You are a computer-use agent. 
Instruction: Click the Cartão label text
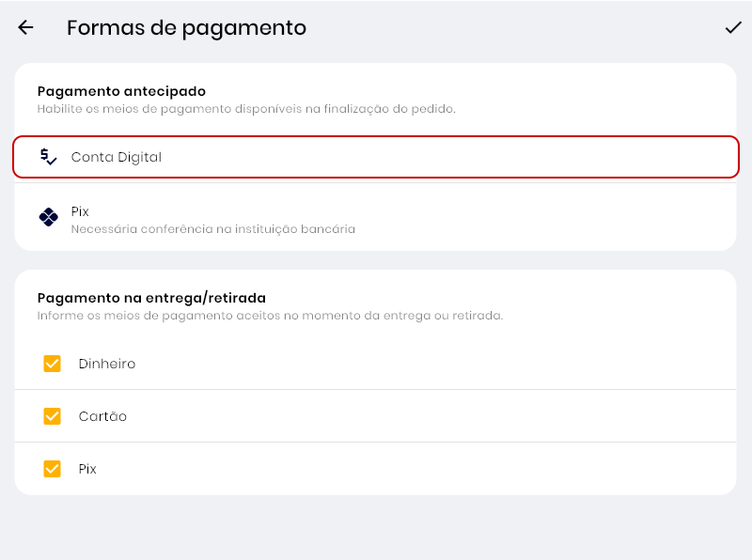[x=102, y=416]
